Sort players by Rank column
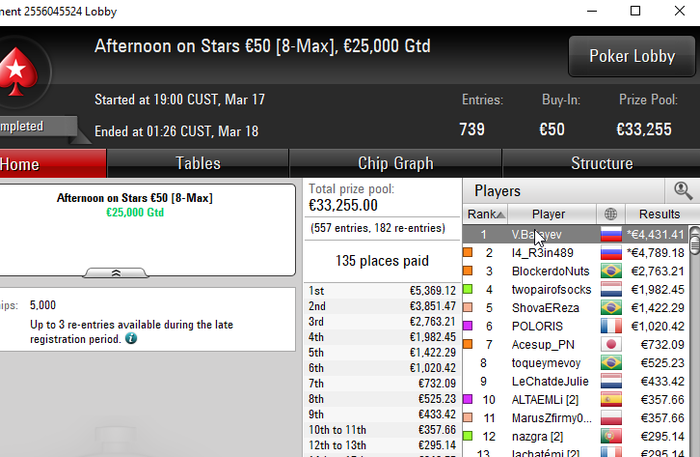This screenshot has width=700, height=457. [x=485, y=214]
